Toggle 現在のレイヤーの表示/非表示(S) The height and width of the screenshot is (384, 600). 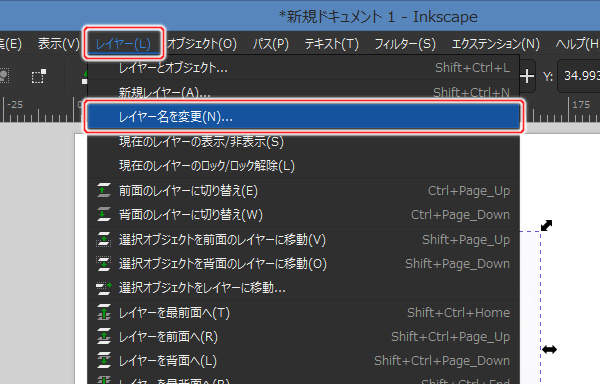(x=303, y=142)
